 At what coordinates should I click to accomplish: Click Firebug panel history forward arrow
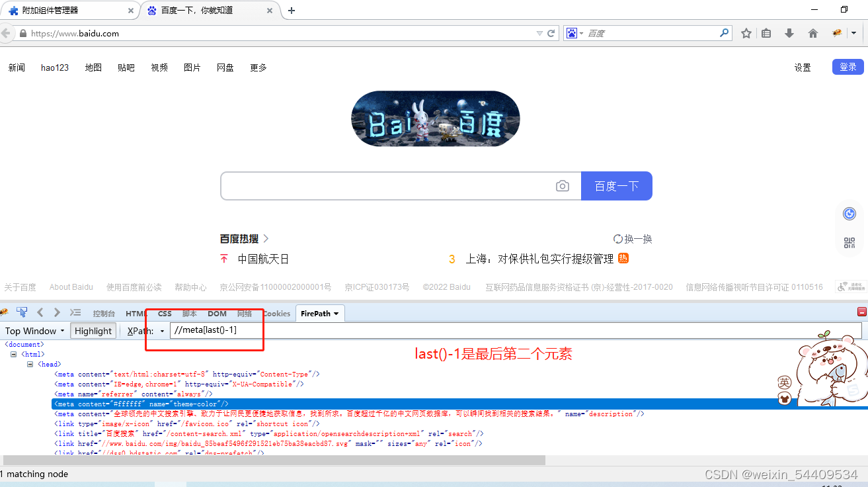57,312
